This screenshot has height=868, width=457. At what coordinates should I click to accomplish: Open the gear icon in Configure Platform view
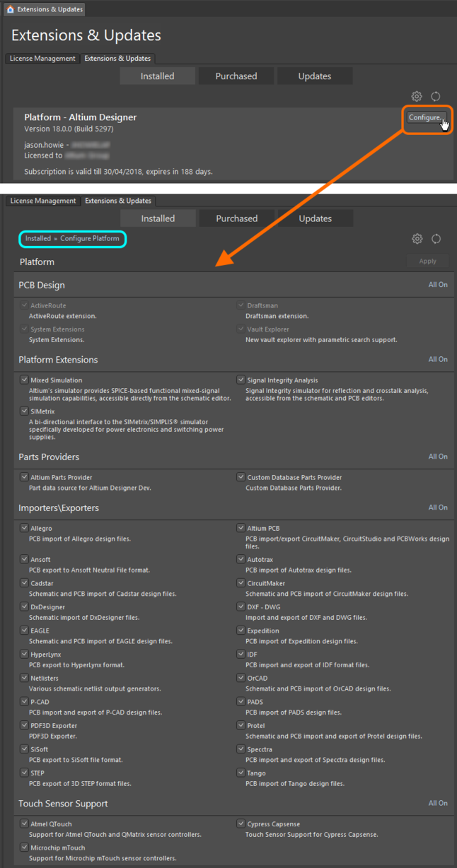pyautogui.click(x=417, y=239)
